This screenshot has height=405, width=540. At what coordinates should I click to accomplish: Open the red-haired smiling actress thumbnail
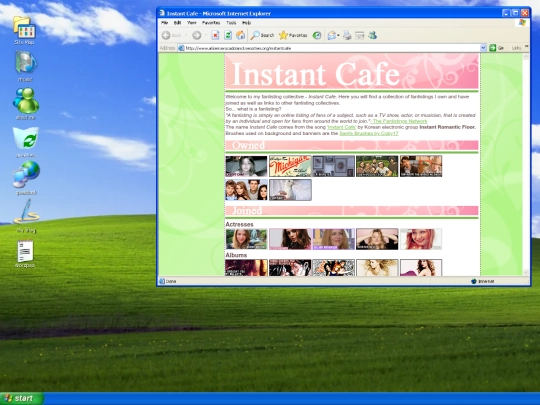coord(421,239)
